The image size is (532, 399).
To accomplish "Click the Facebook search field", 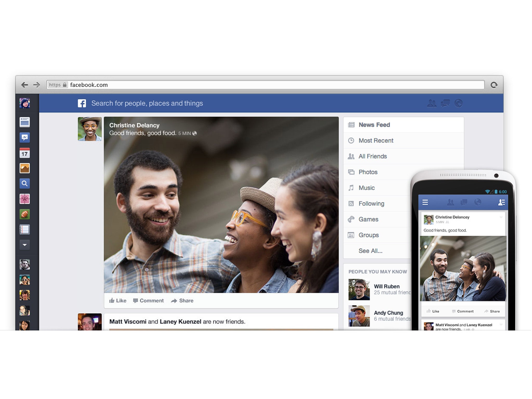I will [147, 103].
